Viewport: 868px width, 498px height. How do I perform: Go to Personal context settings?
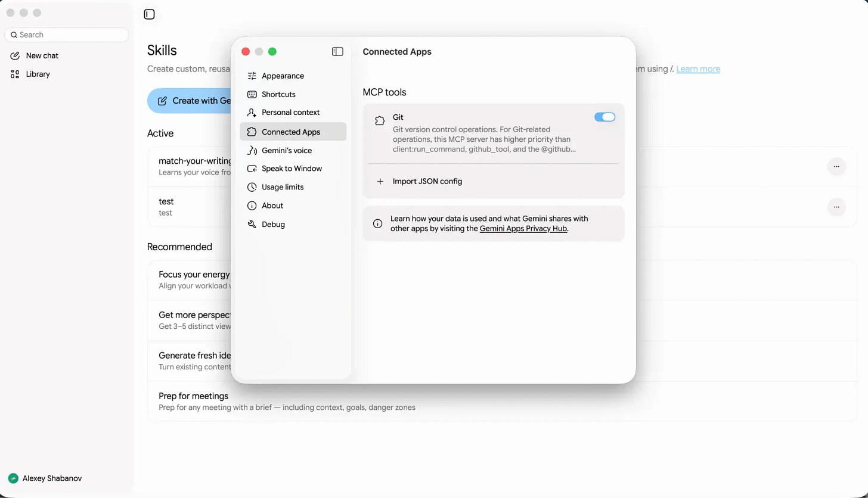coord(293,113)
